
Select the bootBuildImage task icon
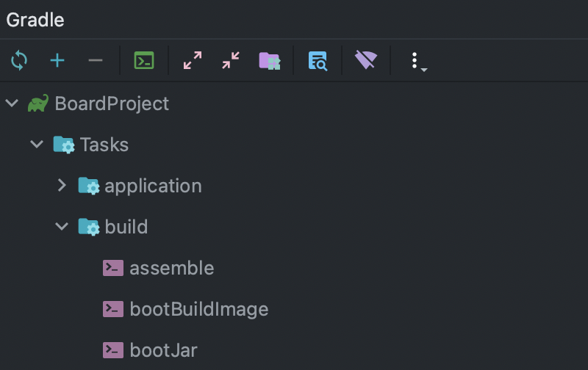(x=113, y=309)
